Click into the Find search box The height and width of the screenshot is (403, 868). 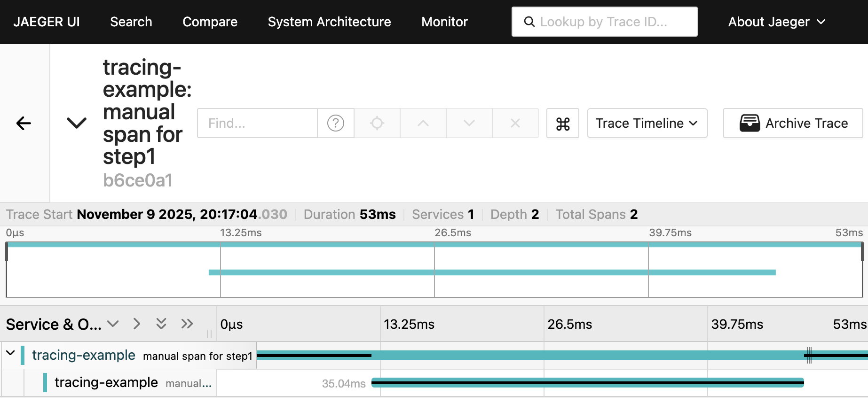tap(257, 123)
